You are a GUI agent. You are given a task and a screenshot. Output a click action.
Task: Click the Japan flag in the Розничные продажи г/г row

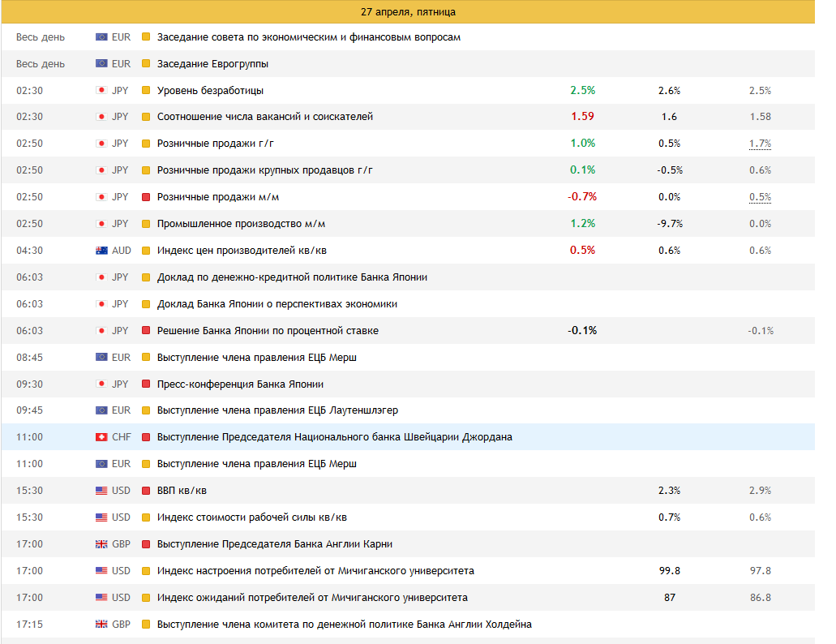[x=101, y=144]
